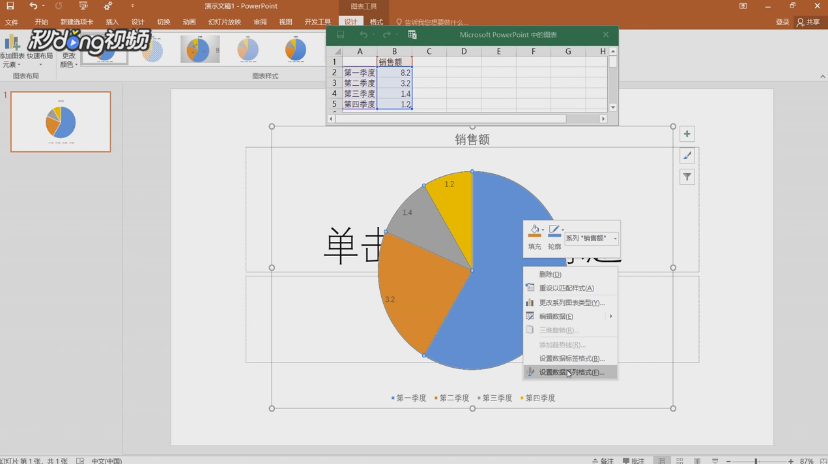Click the Save icon in PowerPoint title bar
The width and height of the screenshot is (828, 464).
10,6
